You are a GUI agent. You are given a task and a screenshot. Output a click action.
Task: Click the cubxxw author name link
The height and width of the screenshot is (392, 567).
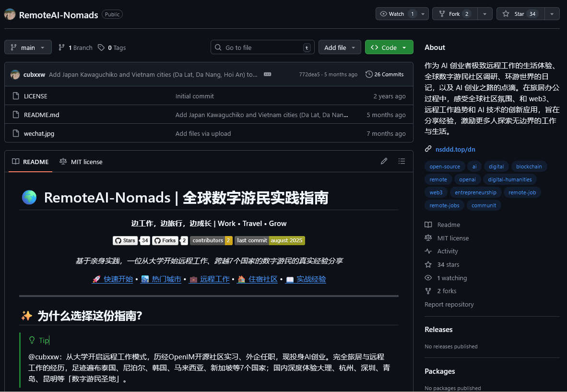pyautogui.click(x=35, y=74)
